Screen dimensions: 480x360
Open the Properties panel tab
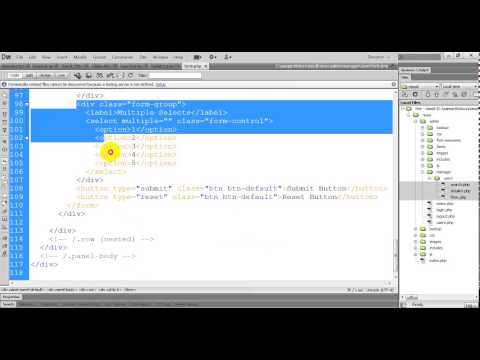tap(12, 297)
